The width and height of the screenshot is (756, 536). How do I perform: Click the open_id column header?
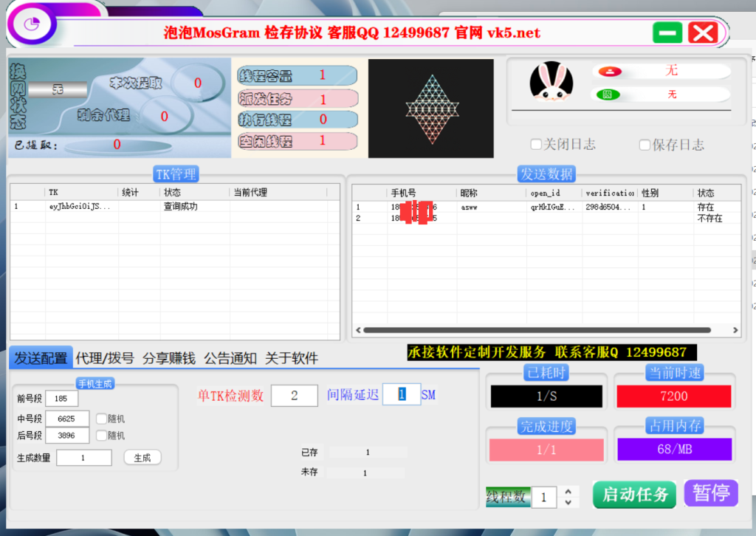[554, 193]
